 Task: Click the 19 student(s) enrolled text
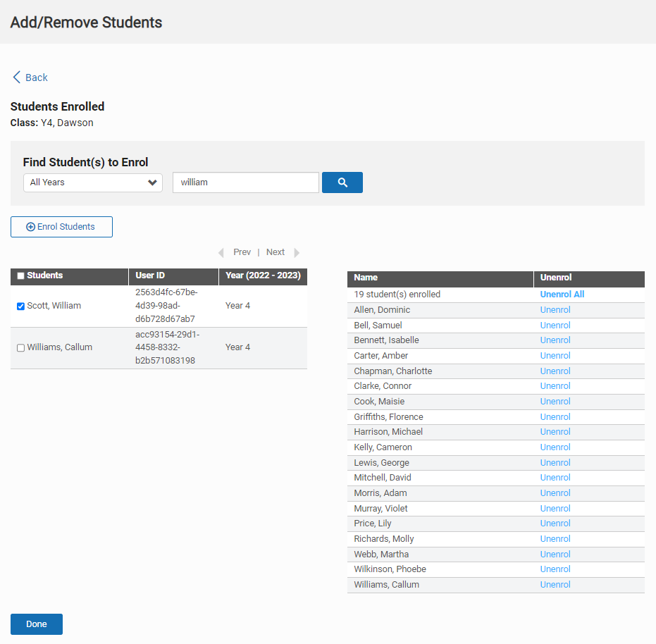coord(397,295)
